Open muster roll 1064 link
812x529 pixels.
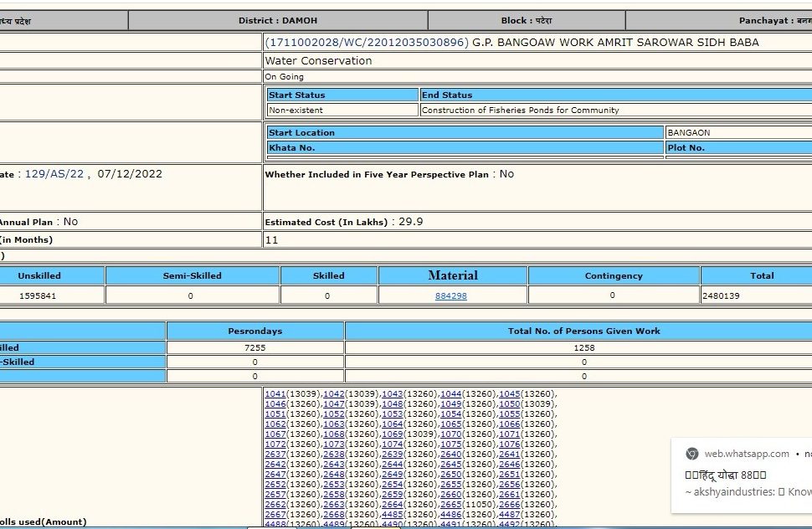(x=392, y=424)
